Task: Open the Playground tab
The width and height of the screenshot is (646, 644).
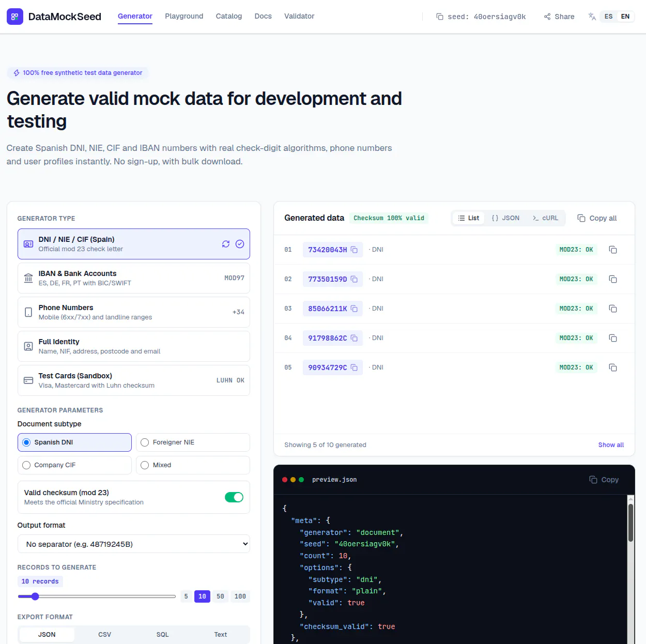Action: (x=184, y=17)
